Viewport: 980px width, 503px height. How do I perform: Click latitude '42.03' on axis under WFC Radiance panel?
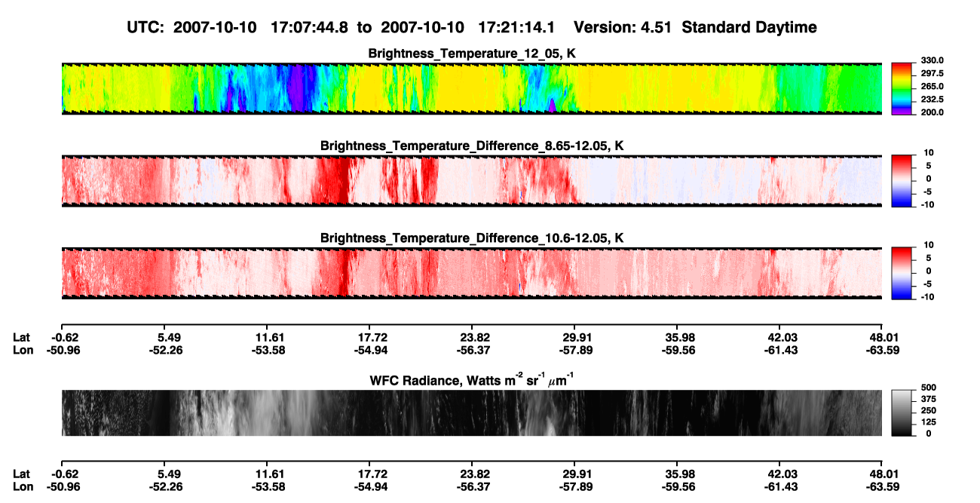pos(782,474)
